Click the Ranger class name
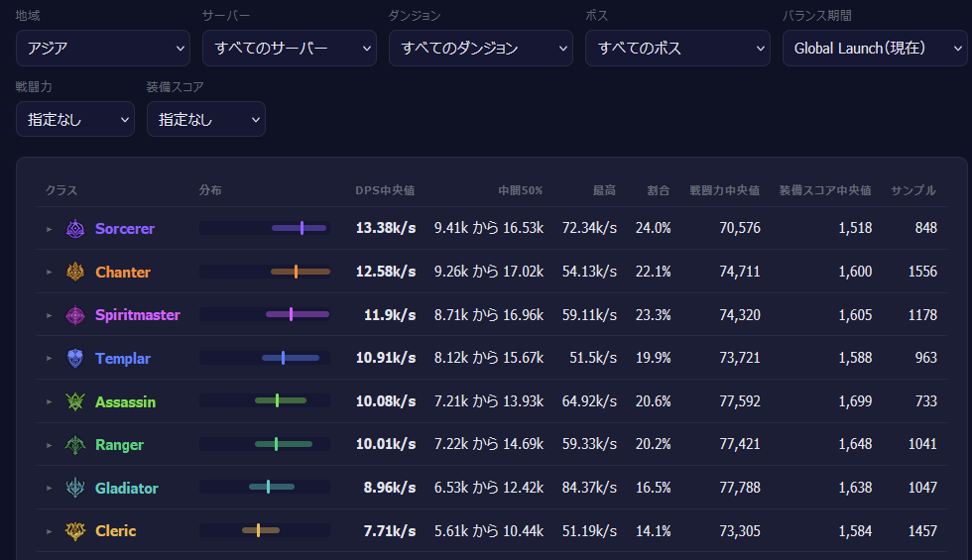This screenshot has width=972, height=560. [x=119, y=445]
